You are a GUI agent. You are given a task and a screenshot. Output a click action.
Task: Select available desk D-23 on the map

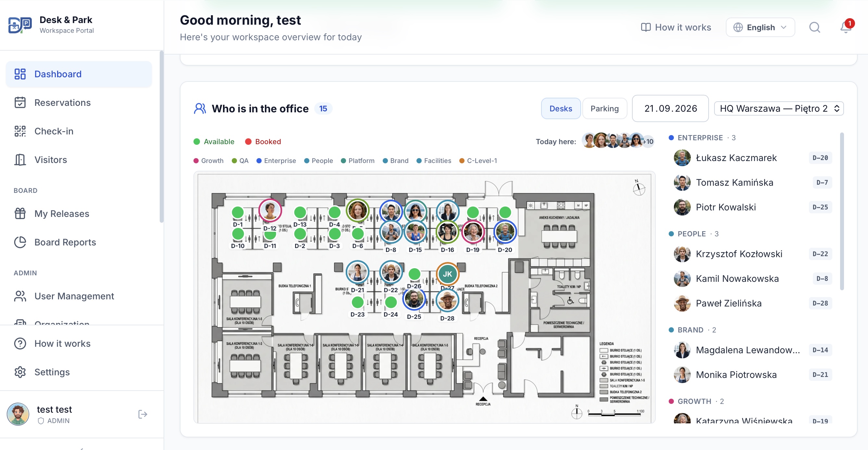click(357, 302)
